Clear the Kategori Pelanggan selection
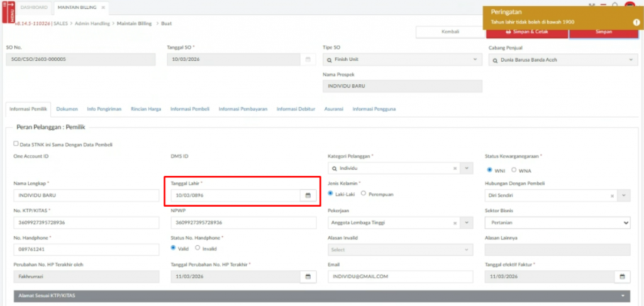The width and height of the screenshot is (644, 306). tap(455, 168)
